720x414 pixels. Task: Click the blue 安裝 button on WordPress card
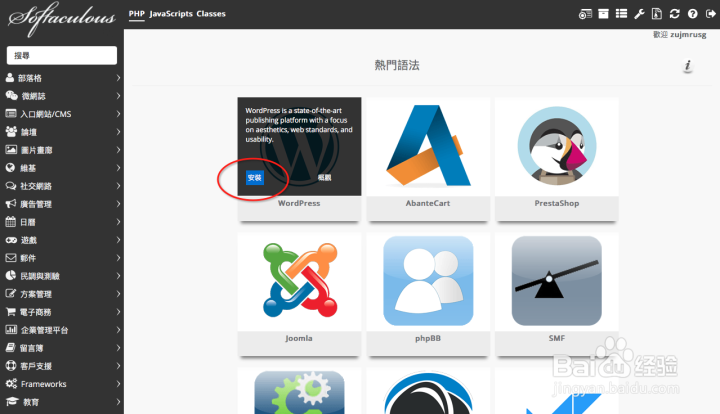point(254,178)
